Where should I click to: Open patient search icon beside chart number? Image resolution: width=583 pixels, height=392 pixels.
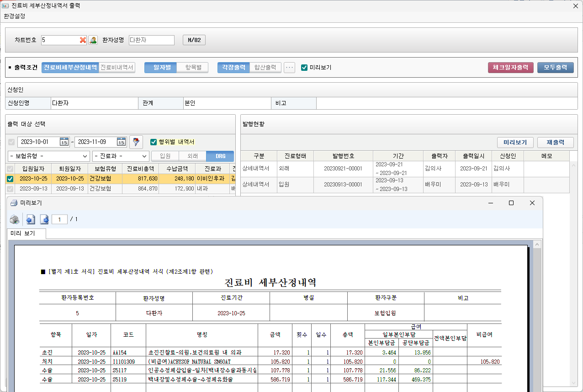tap(93, 40)
